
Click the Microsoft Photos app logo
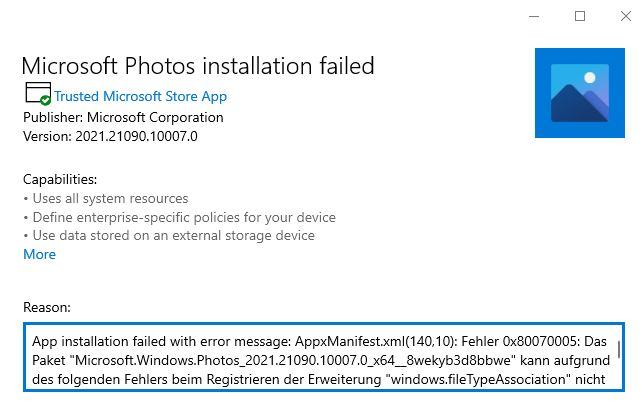point(579,93)
